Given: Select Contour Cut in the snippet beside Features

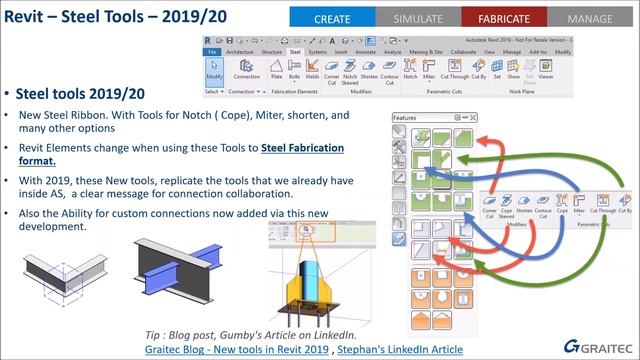Looking at the screenshot, I should tap(543, 207).
